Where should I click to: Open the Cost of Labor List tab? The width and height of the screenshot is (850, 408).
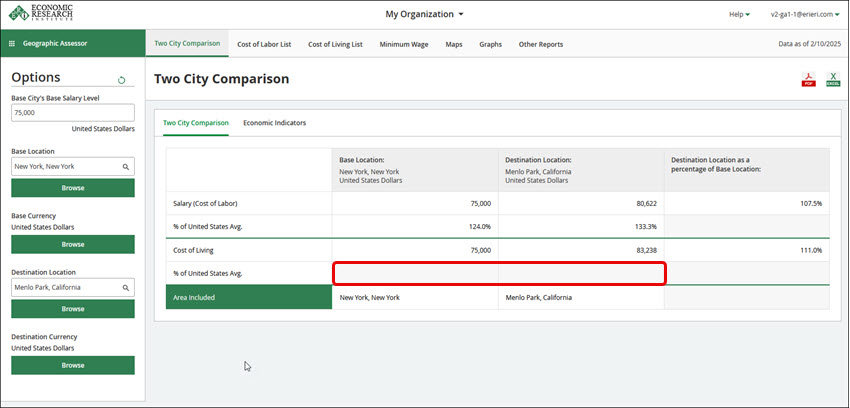click(x=264, y=44)
